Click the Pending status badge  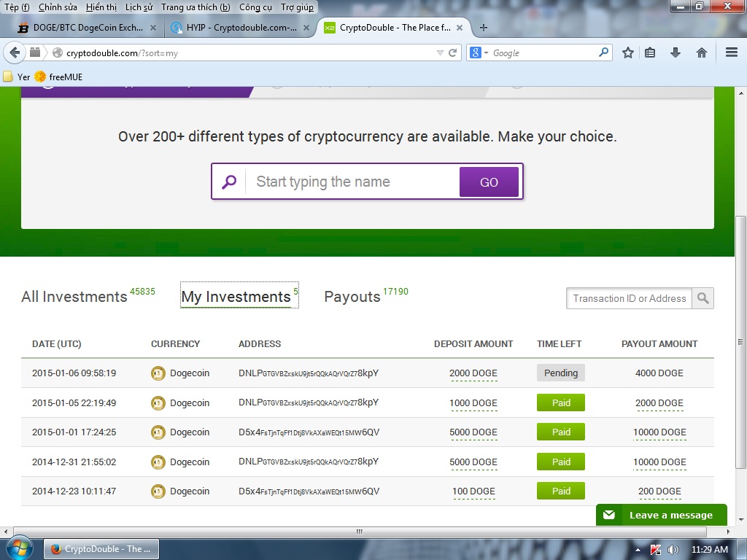point(561,373)
